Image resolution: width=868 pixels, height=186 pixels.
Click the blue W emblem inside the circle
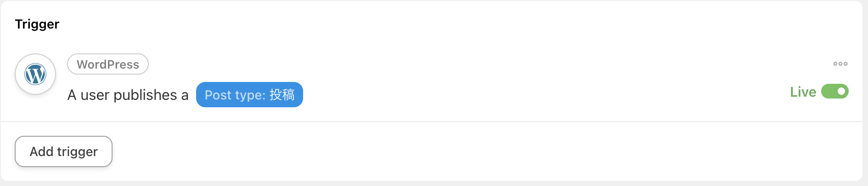[x=35, y=74]
